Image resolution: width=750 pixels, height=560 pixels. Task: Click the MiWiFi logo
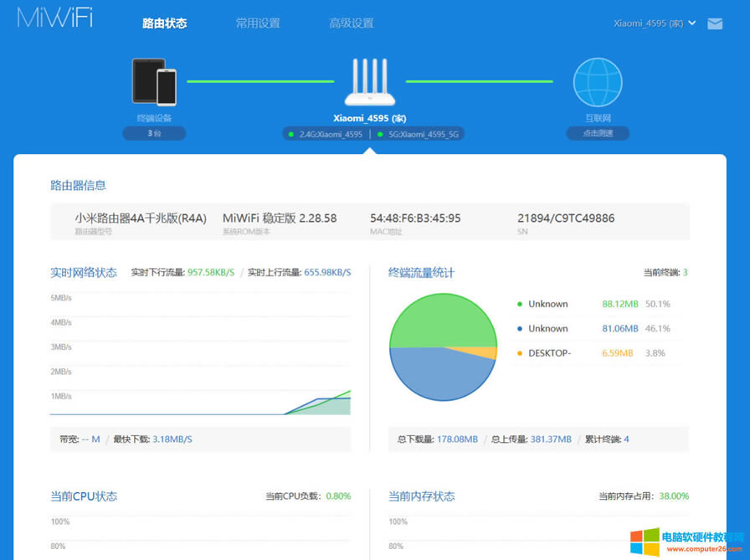coord(54,17)
